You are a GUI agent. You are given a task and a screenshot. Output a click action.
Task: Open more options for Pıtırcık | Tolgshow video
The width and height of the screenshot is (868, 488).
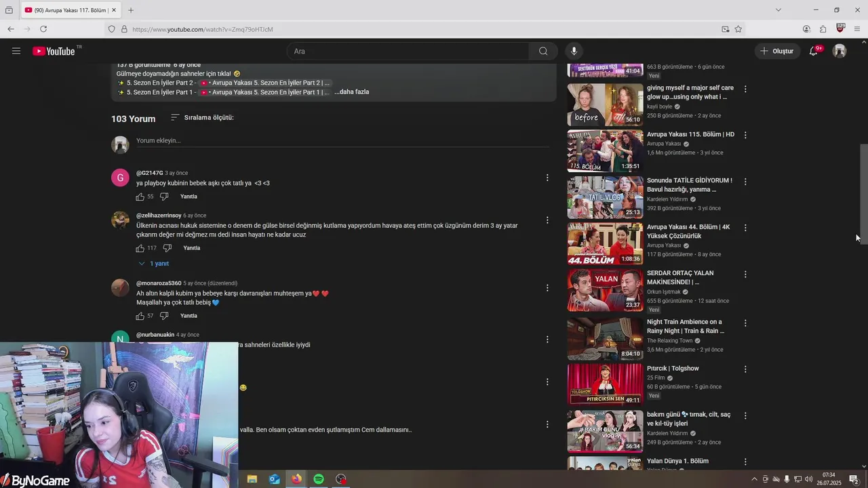point(745,369)
